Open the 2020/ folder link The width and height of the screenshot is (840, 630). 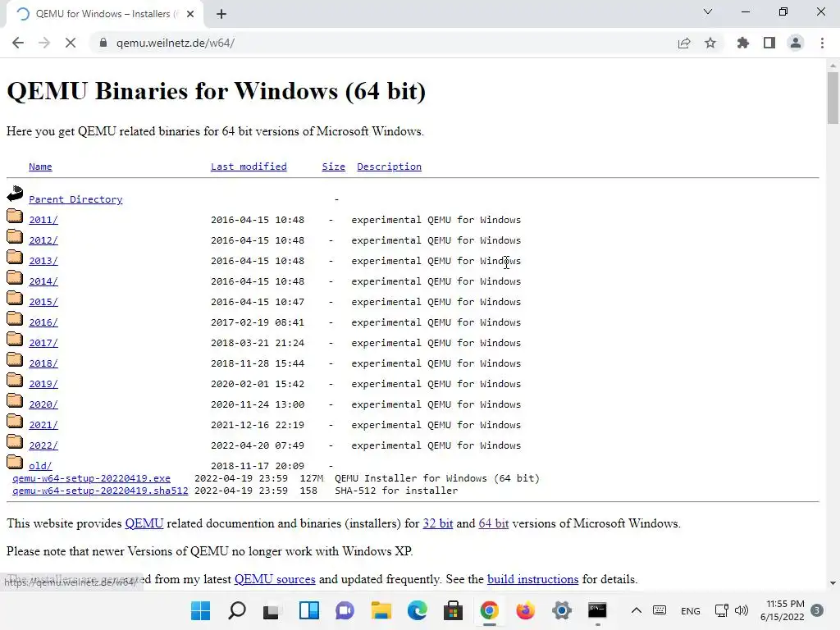tap(43, 404)
